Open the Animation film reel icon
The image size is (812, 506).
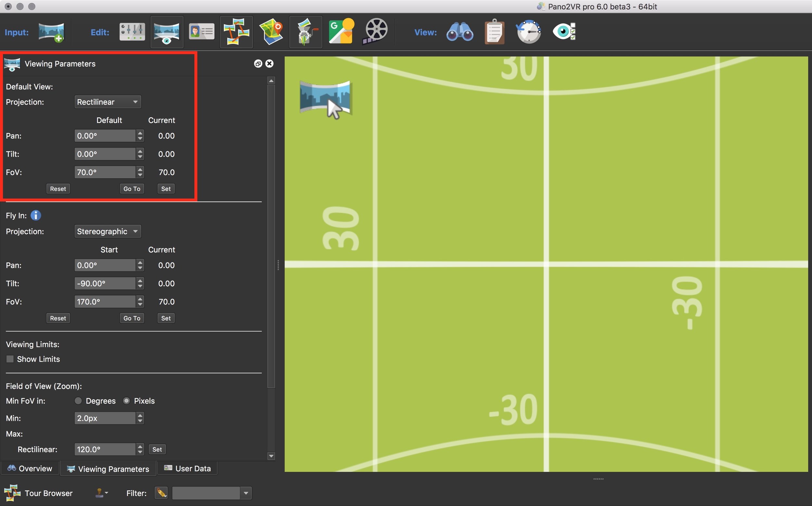[375, 32]
